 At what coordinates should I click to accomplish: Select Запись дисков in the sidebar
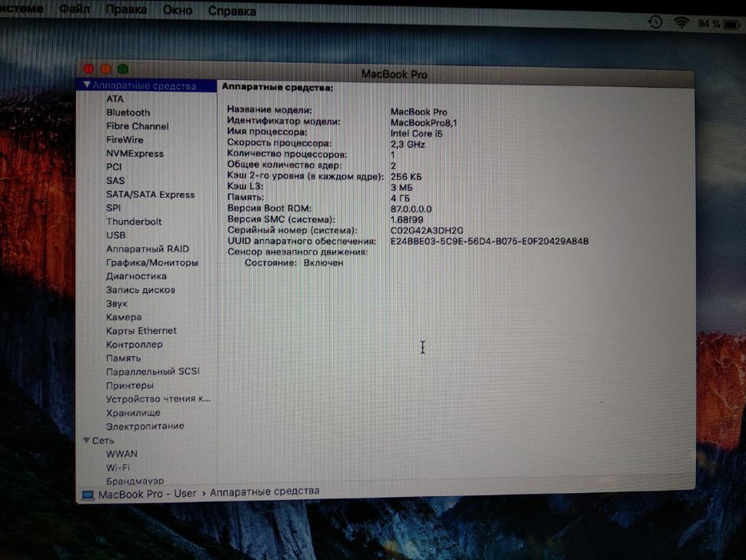pos(140,290)
